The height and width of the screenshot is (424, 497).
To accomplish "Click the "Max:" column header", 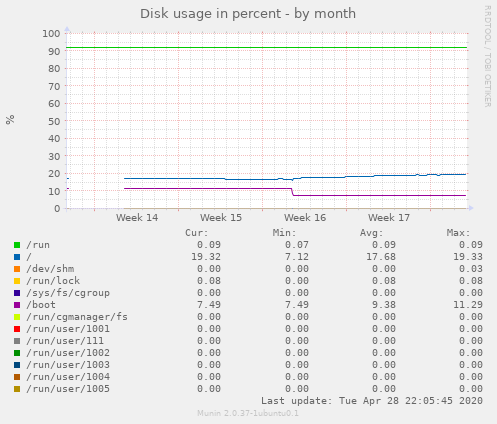I will pyautogui.click(x=458, y=233).
